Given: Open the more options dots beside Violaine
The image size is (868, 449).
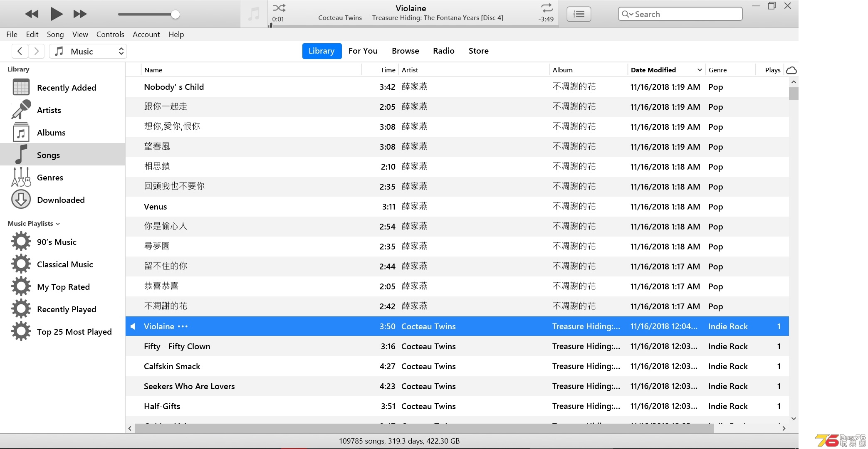Looking at the screenshot, I should (x=183, y=326).
